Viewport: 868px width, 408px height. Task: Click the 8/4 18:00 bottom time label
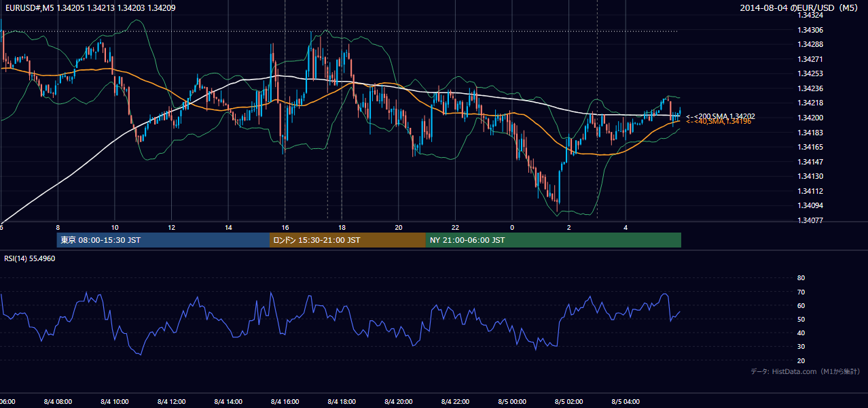click(342, 401)
